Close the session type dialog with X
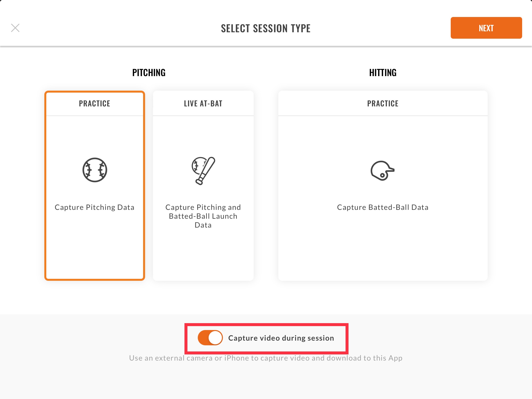 coord(15,28)
